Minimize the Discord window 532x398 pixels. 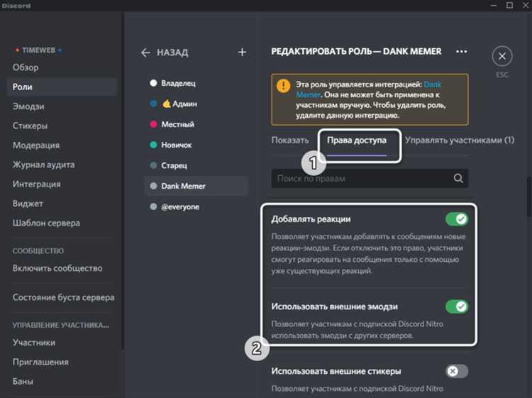[494, 6]
